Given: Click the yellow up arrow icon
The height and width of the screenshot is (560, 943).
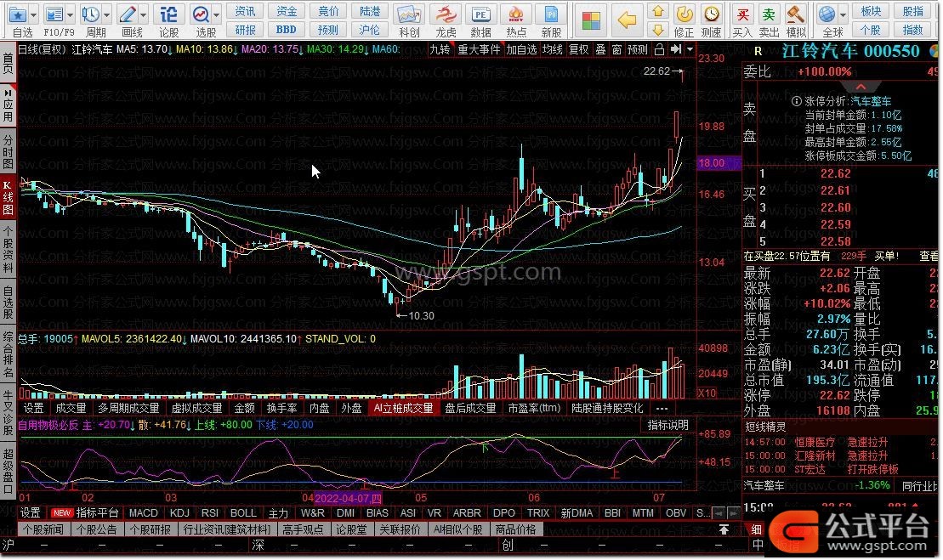Looking at the screenshot, I should pyautogui.click(x=658, y=11).
